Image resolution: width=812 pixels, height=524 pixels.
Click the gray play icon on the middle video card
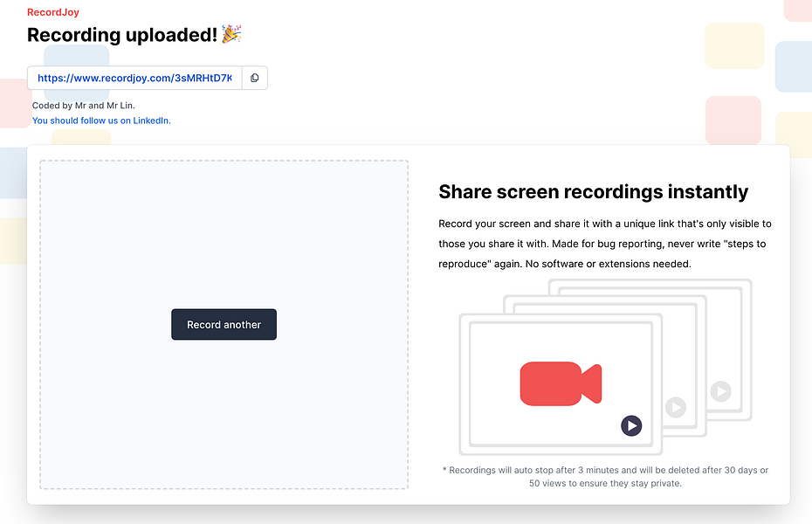coord(676,407)
